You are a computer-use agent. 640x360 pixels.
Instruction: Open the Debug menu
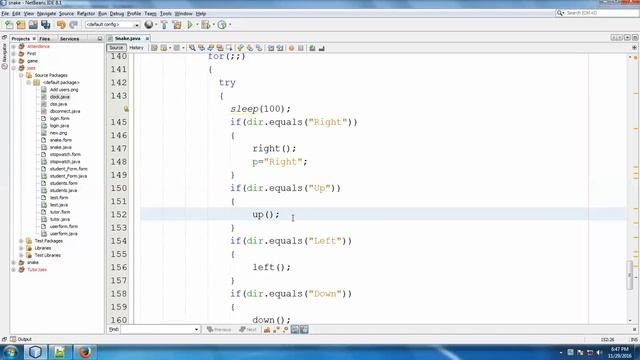tap(117, 13)
